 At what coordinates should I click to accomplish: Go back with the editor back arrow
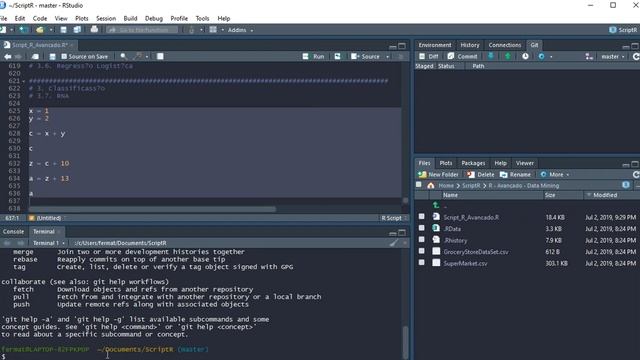(7, 56)
